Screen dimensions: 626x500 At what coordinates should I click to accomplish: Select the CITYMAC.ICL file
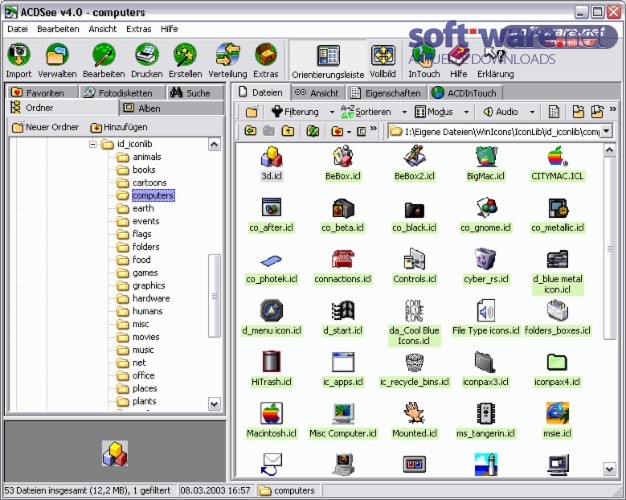(x=557, y=165)
